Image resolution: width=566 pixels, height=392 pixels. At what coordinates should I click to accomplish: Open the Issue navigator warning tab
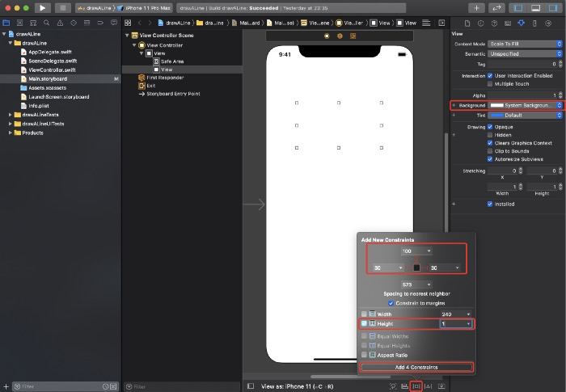point(60,23)
